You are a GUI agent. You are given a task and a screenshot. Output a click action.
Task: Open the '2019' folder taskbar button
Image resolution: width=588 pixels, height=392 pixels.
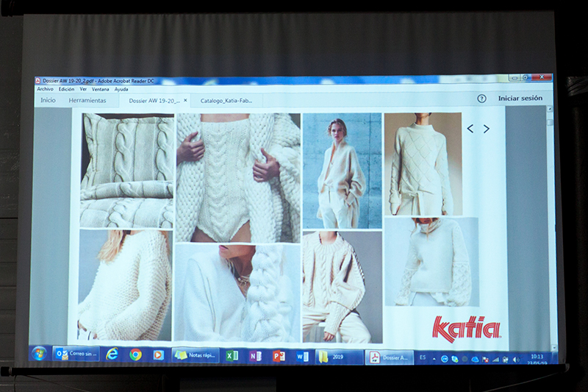pyautogui.click(x=340, y=357)
